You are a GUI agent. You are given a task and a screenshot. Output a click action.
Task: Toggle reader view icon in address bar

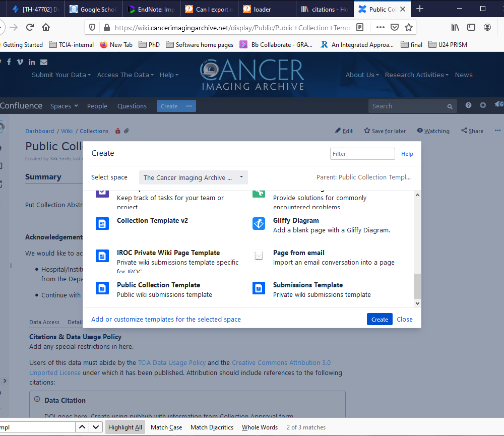(x=360, y=27)
